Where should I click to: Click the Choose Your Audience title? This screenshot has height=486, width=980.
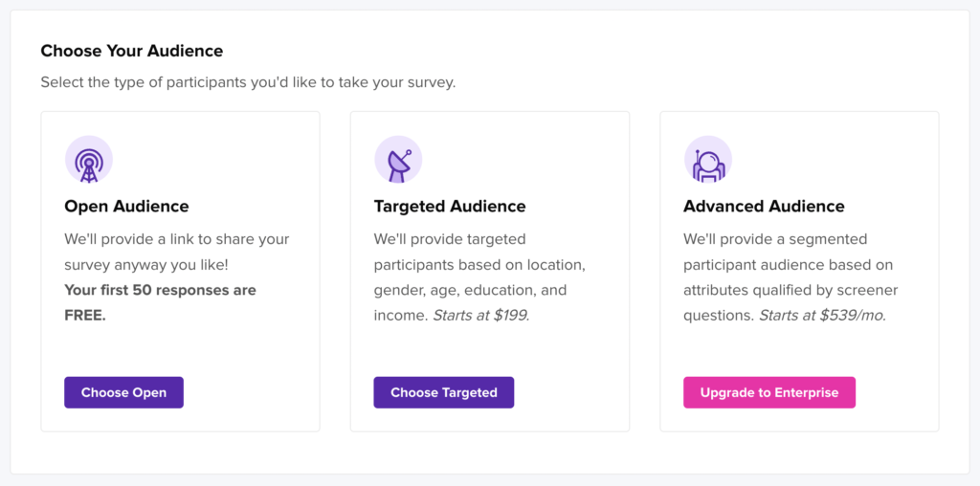pos(132,52)
